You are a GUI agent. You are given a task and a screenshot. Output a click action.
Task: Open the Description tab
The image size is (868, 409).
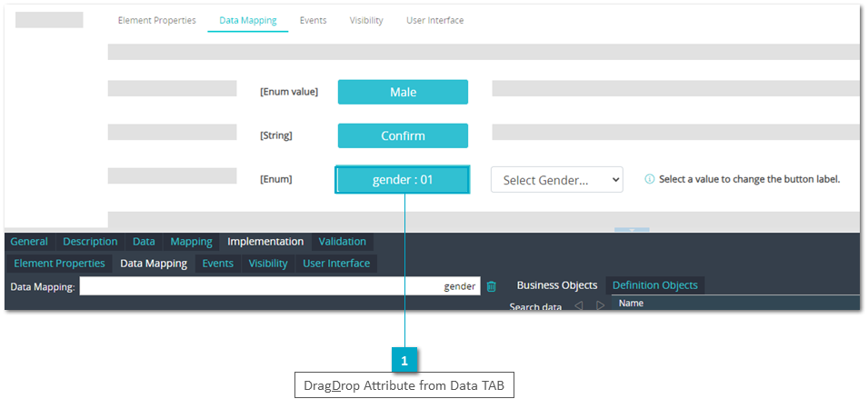pyautogui.click(x=90, y=242)
